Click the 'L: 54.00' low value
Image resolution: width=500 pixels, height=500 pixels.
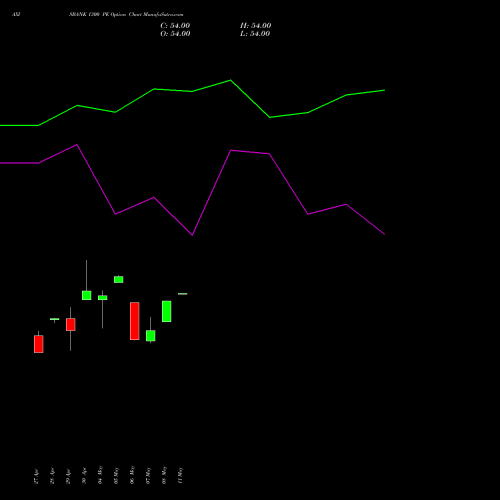tap(255, 34)
